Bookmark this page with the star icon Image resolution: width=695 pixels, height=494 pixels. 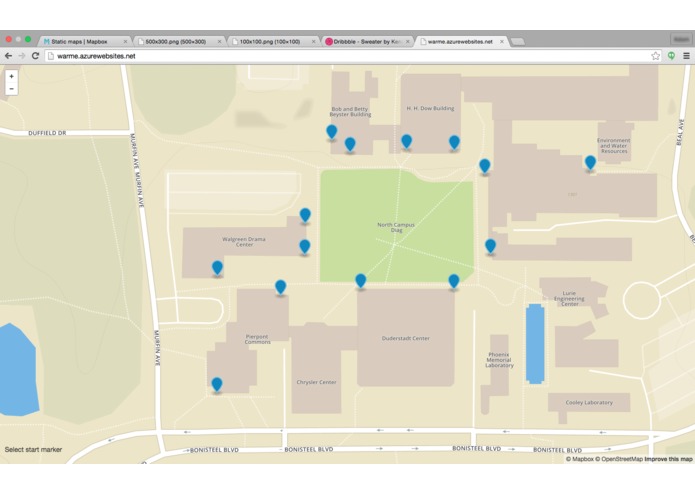[656, 56]
